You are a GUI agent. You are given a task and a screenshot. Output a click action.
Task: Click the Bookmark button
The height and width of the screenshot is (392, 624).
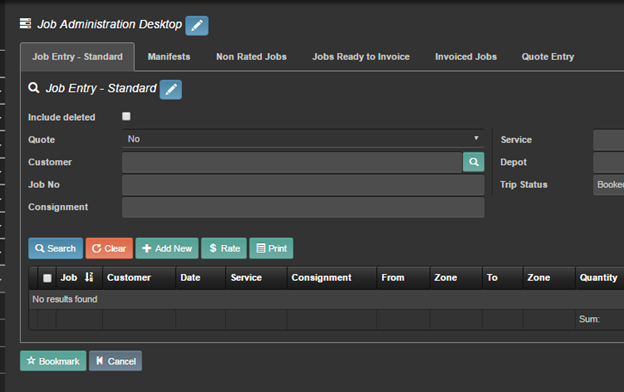click(53, 361)
